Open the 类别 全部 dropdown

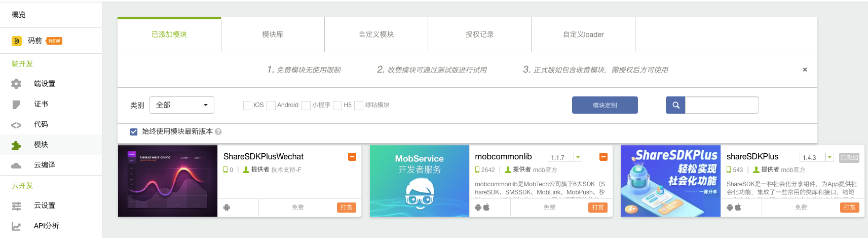tap(182, 105)
